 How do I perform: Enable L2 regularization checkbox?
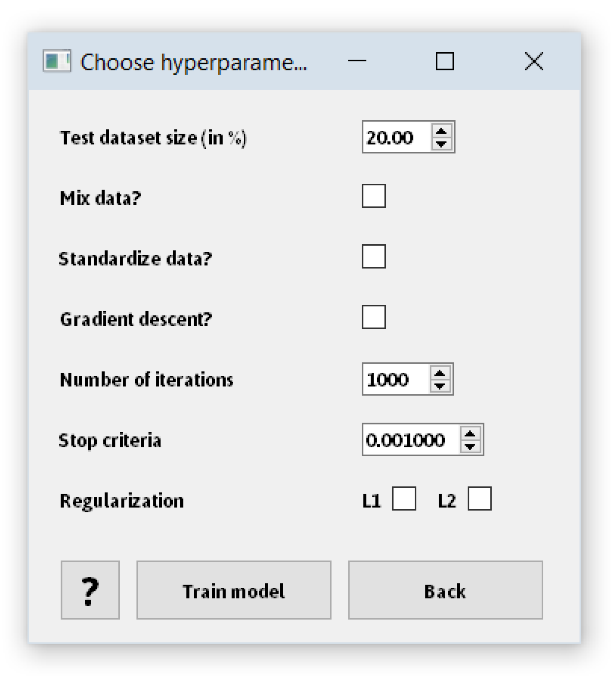479,499
